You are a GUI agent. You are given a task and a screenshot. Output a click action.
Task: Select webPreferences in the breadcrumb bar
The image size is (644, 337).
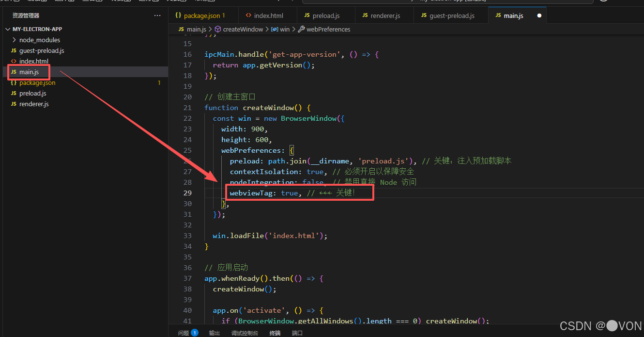click(328, 29)
